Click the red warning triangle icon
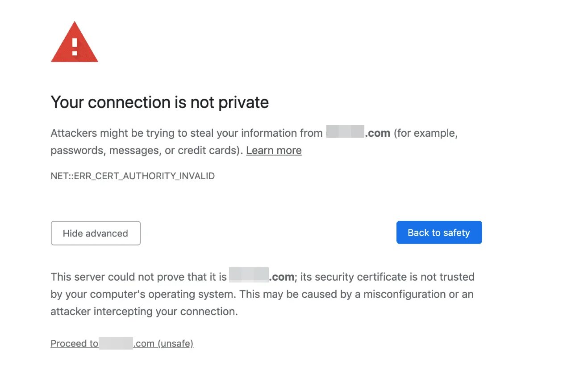Image resolution: width=588 pixels, height=367 pixels. [x=75, y=43]
